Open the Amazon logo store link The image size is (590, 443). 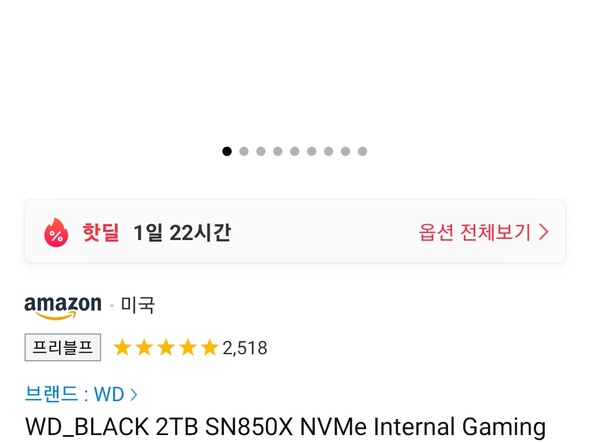63,307
